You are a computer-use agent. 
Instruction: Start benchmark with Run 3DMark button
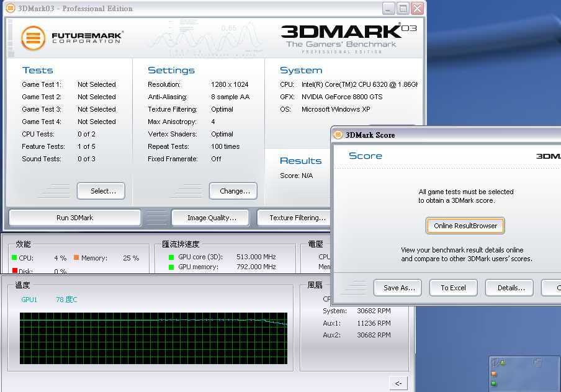[74, 218]
